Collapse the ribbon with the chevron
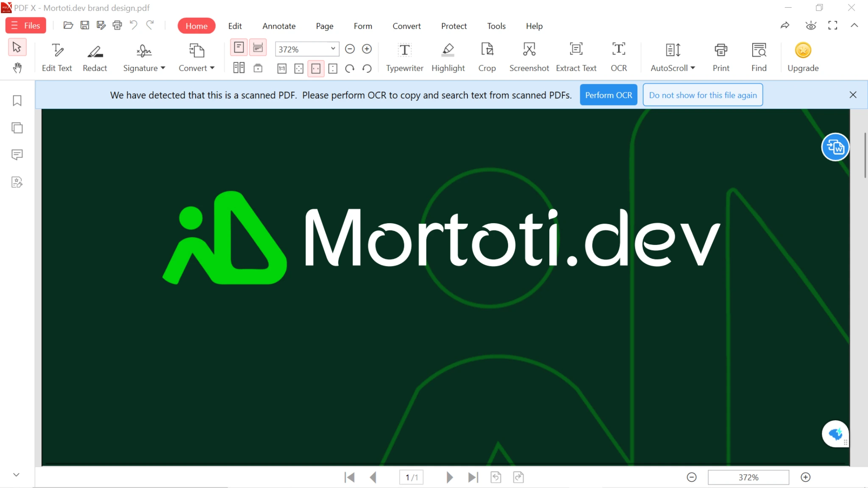 (854, 25)
